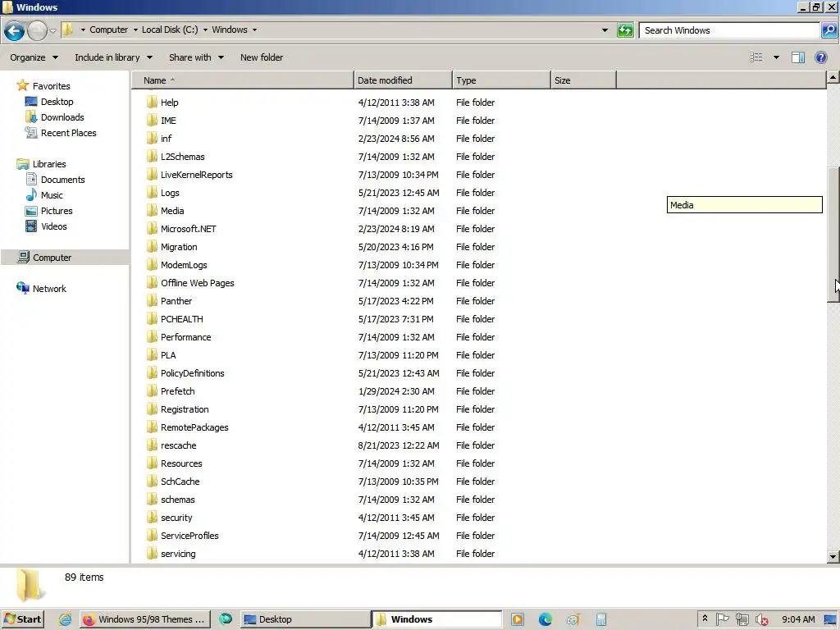Click the Start button
840x630 pixels.
click(x=22, y=619)
